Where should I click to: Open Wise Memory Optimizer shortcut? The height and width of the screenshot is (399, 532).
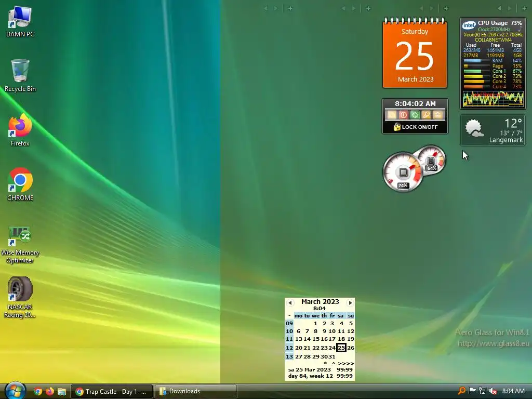(x=20, y=244)
